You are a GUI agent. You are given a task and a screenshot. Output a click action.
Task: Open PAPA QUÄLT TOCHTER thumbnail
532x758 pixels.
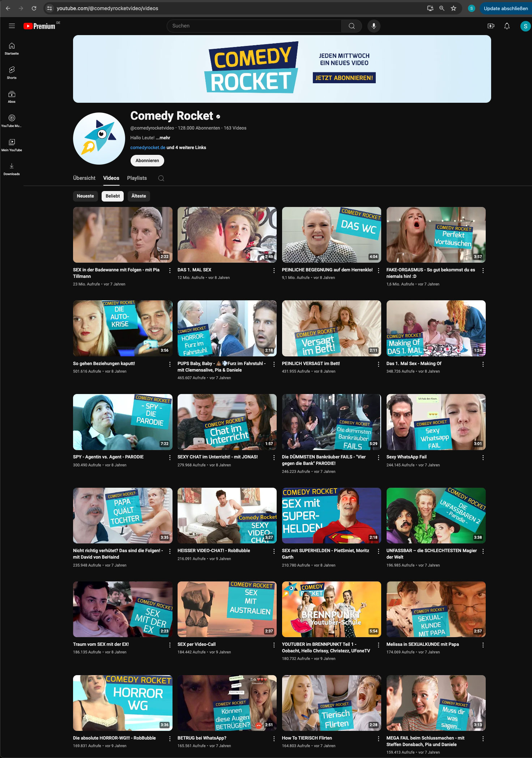pyautogui.click(x=123, y=516)
